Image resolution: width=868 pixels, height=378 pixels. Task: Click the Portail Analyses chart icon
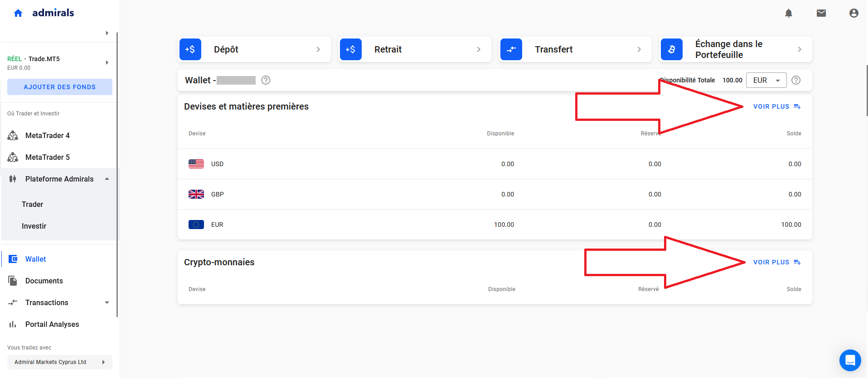point(13,324)
